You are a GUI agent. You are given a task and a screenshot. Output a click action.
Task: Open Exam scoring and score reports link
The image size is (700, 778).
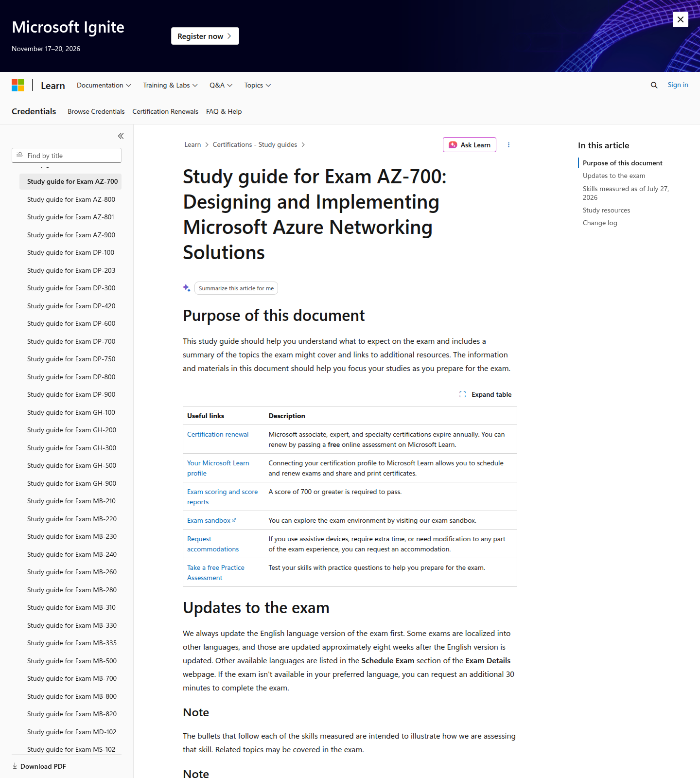click(x=223, y=496)
